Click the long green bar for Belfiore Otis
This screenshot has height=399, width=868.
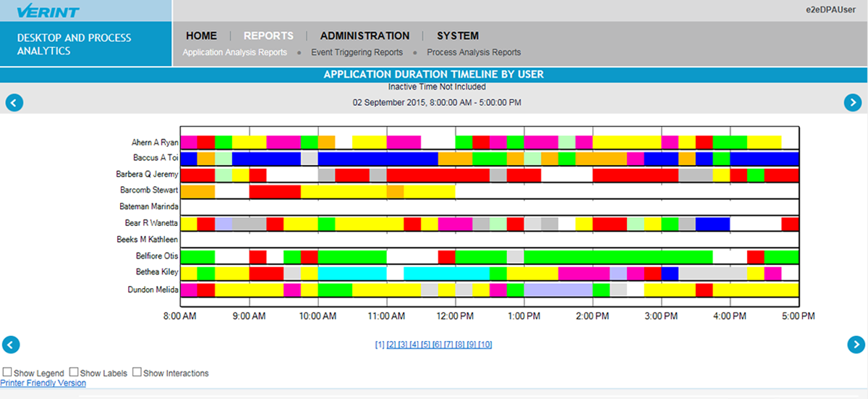click(x=618, y=256)
